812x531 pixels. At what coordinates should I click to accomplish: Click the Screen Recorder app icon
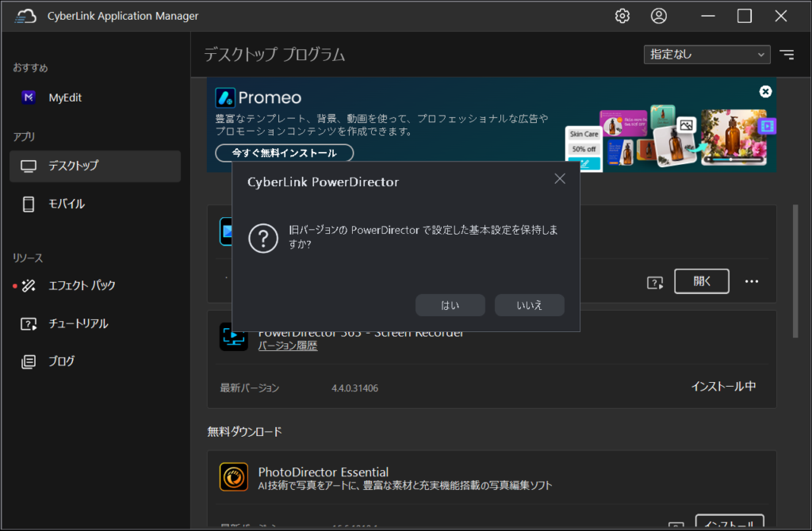tap(234, 337)
